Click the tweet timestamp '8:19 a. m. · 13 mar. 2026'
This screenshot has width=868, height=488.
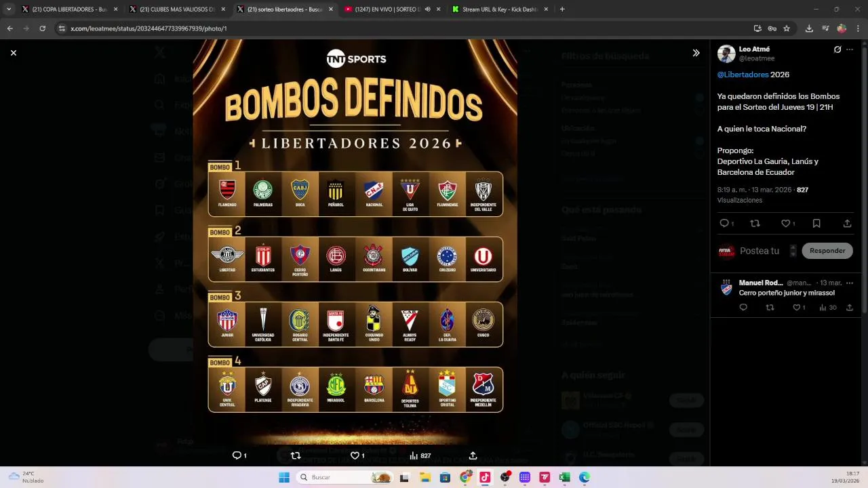(x=755, y=190)
